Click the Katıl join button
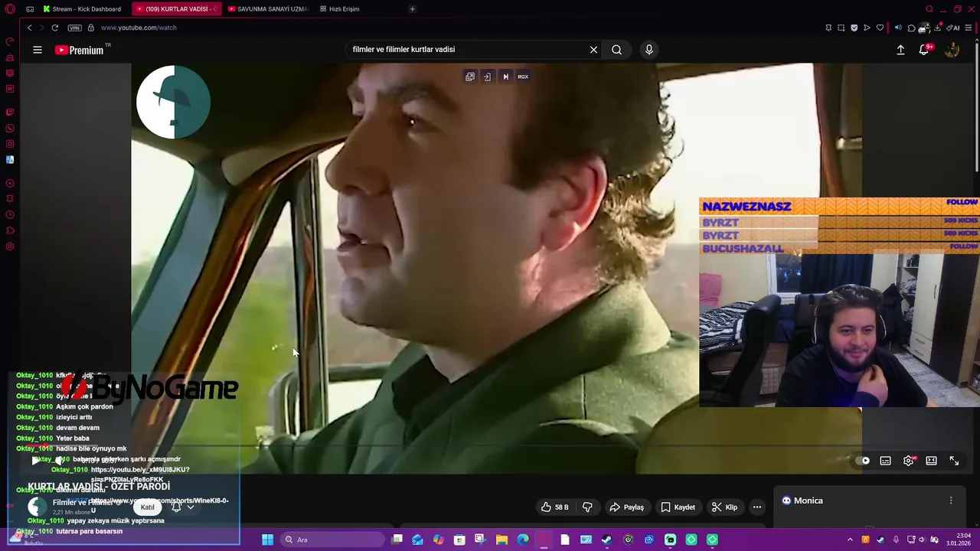 147,507
